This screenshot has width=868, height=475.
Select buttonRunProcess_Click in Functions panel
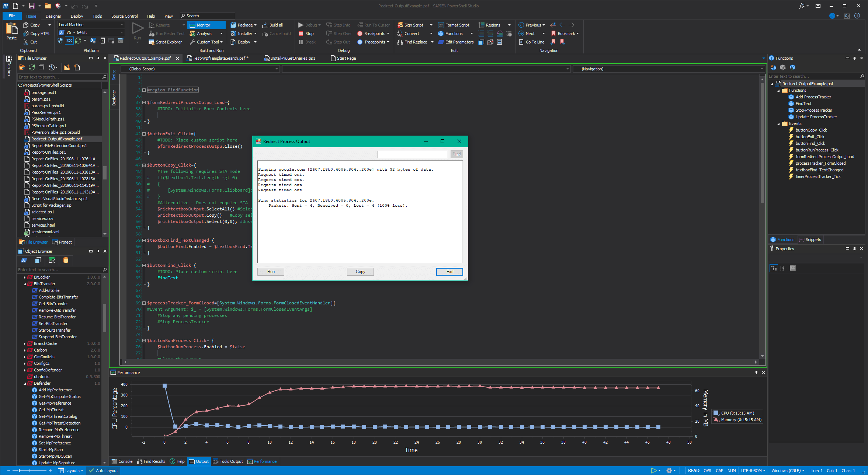click(x=817, y=150)
